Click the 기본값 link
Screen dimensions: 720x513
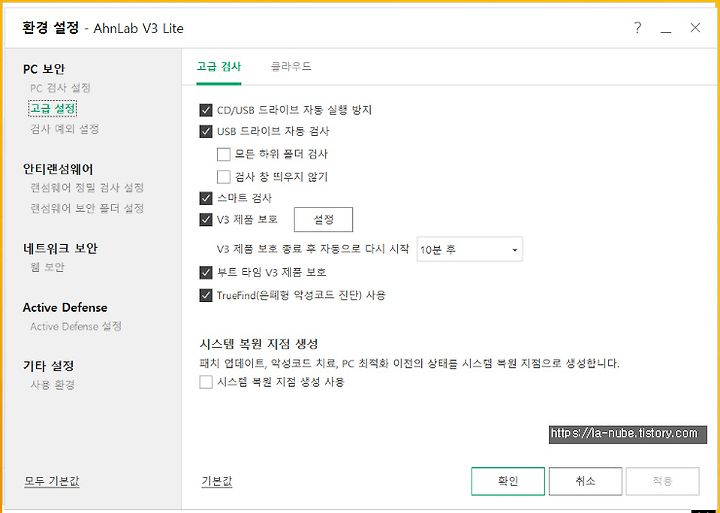[217, 481]
